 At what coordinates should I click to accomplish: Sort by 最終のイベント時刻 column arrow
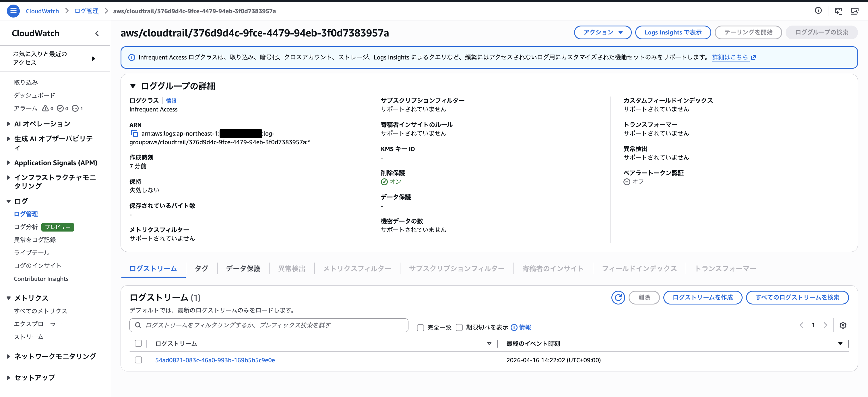tap(840, 343)
